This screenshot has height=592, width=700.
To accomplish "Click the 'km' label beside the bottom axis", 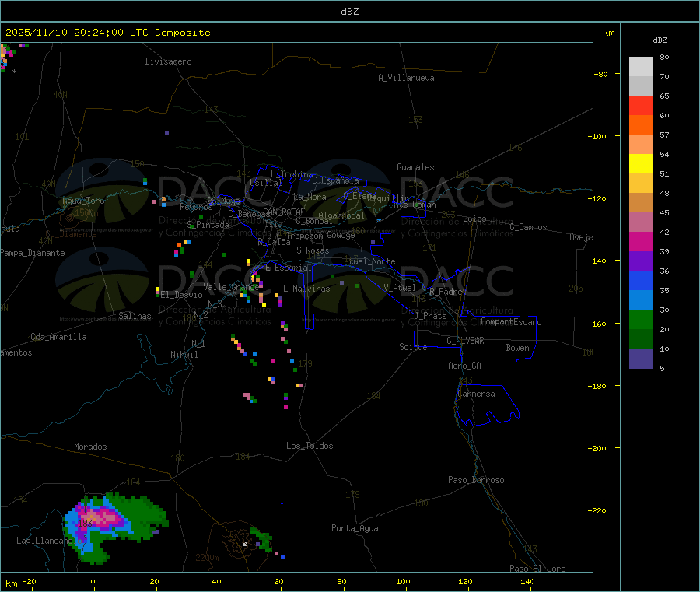I will click(11, 583).
